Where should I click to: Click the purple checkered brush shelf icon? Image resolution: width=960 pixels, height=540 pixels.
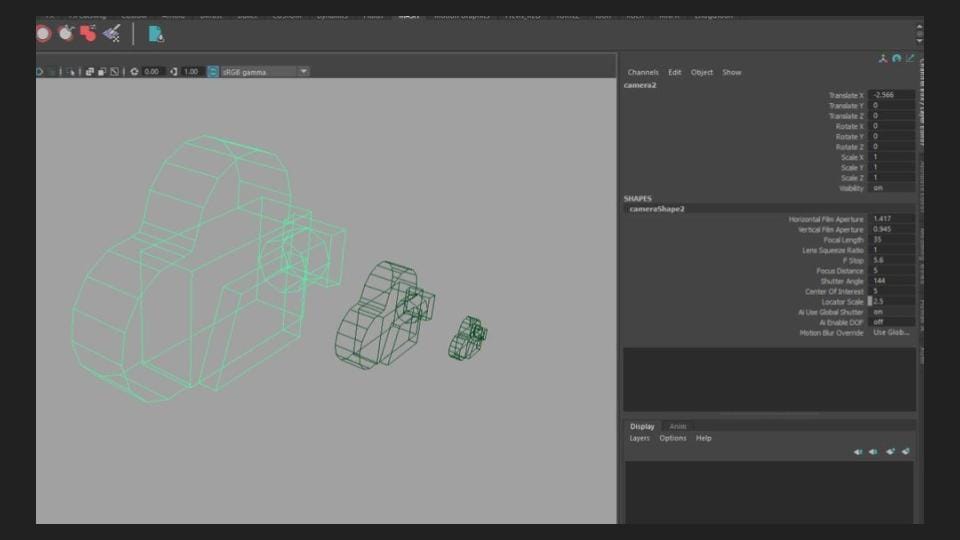112,33
